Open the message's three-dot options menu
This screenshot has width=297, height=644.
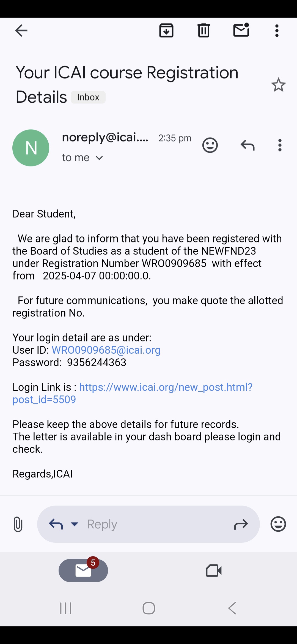pyautogui.click(x=280, y=145)
